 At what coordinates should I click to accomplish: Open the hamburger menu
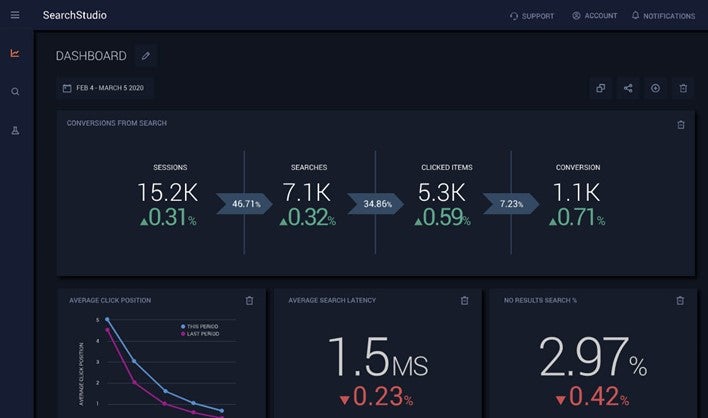coord(15,15)
